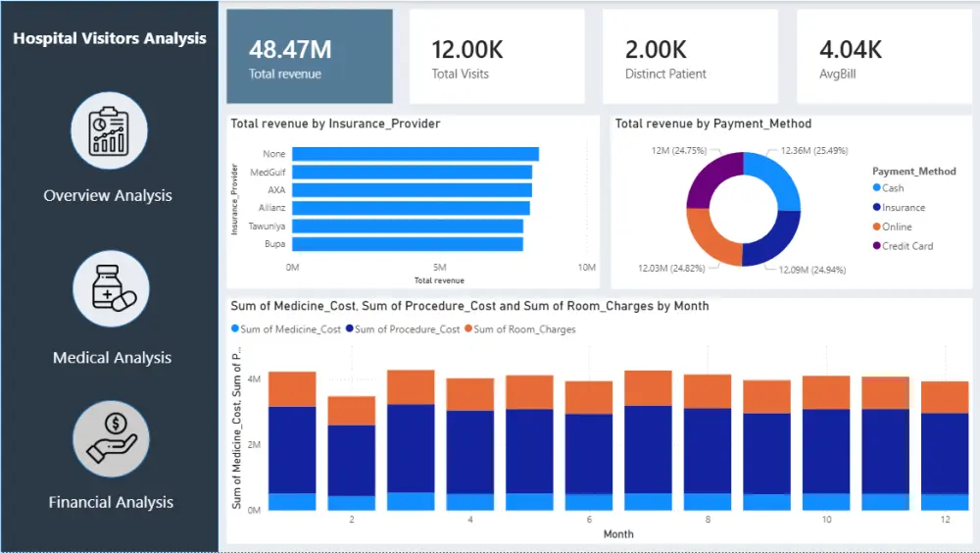Select month 4 stacked column procedure segment
980x553 pixels.
(x=470, y=452)
